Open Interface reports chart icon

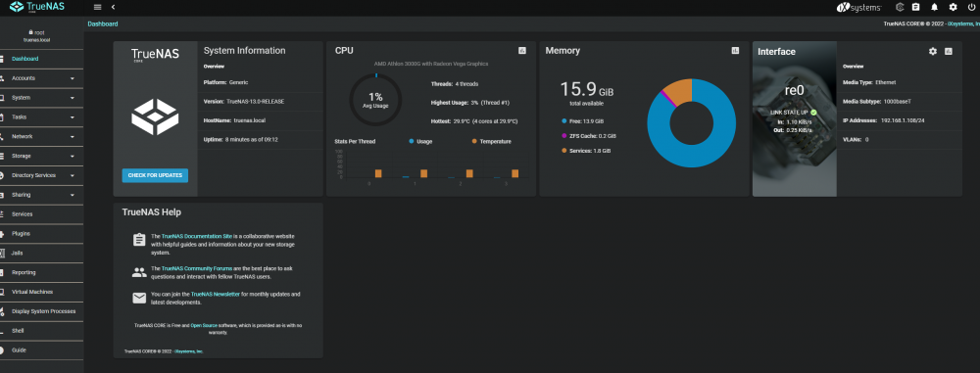pos(948,51)
